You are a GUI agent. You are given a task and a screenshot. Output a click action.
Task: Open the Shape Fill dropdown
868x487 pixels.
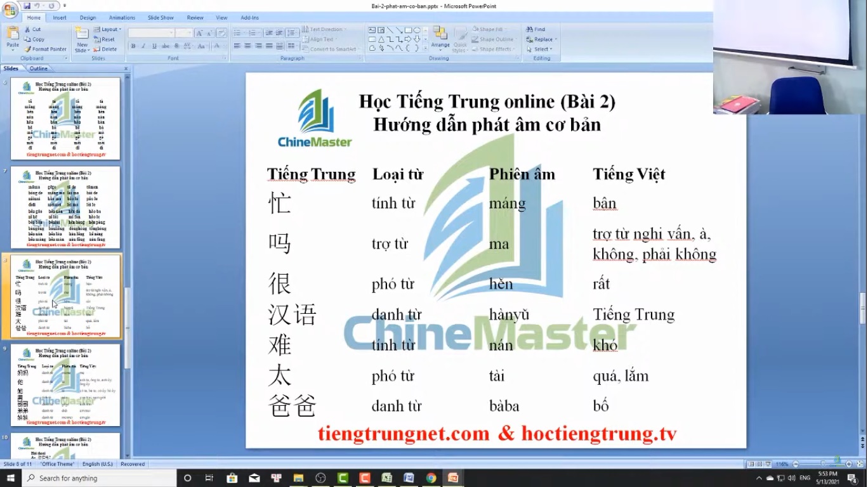489,29
